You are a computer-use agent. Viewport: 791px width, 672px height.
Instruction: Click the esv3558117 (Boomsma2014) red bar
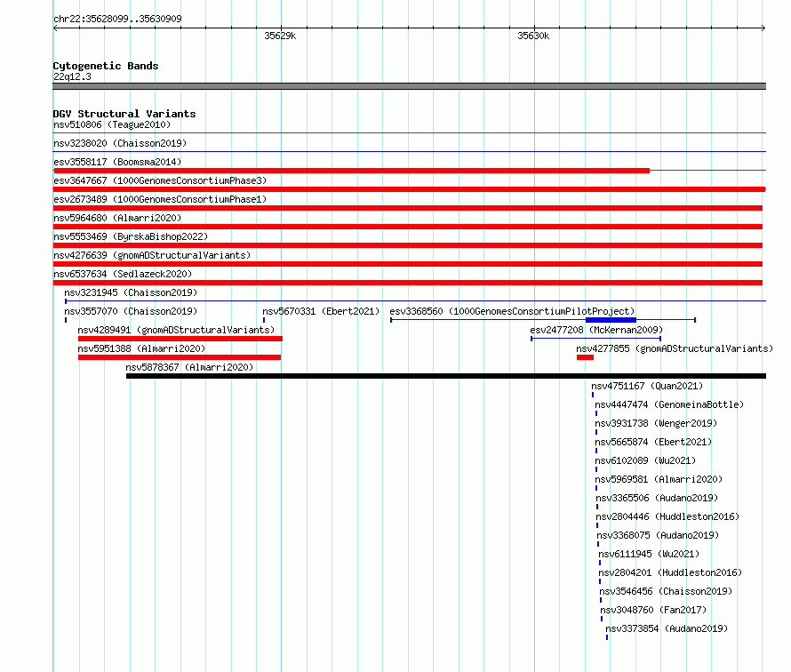(351, 171)
